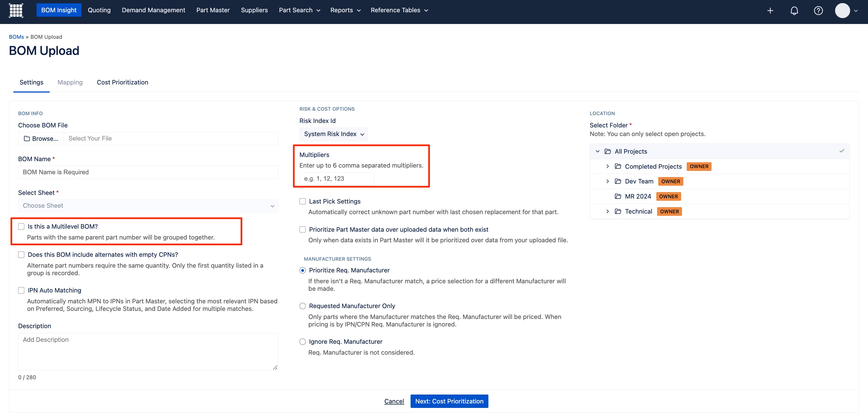The height and width of the screenshot is (416, 868).
Task: Select Requested Manufacturer Only radio
Action: coord(303,306)
